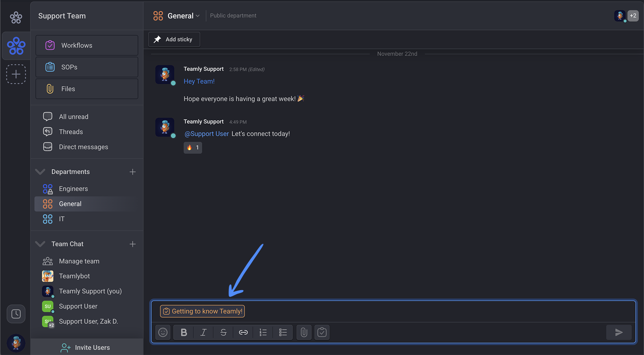
Task: Click the Public department label
Action: 233,16
